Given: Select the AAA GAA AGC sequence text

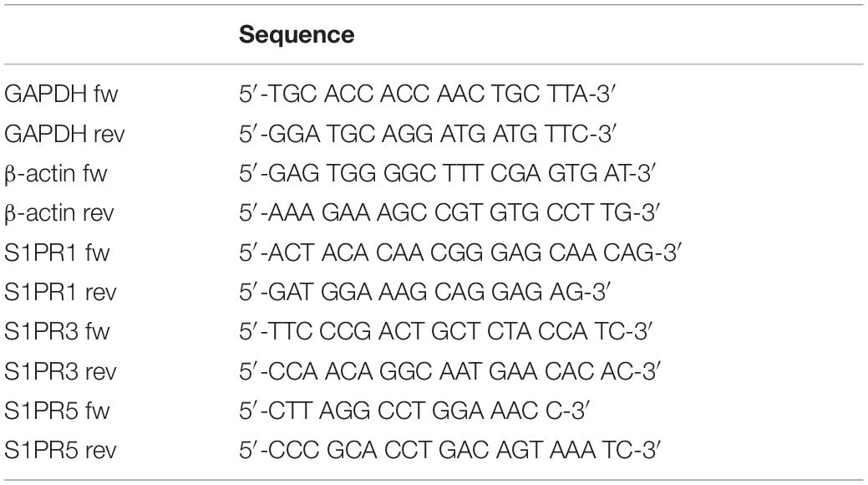Looking at the screenshot, I should 449,213.
